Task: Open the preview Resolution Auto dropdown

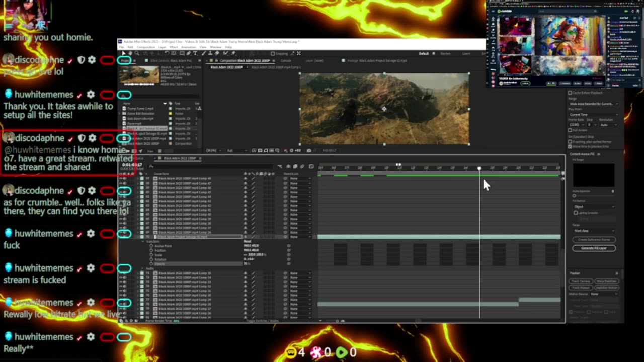Action: 609,125
